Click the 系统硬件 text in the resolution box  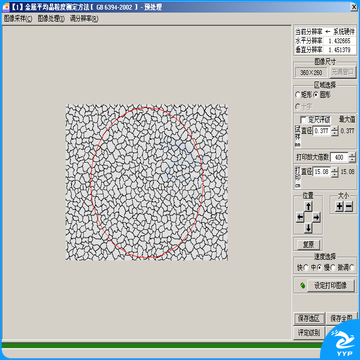pyautogui.click(x=344, y=32)
